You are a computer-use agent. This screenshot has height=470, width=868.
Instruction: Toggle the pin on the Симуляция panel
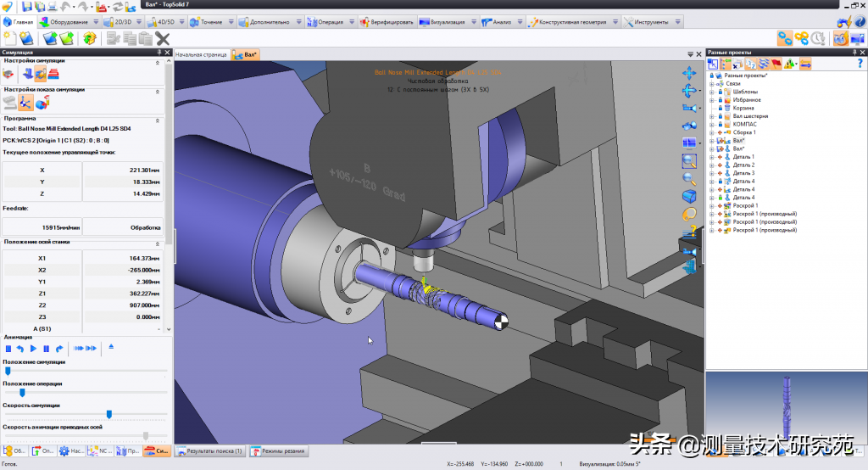point(159,52)
